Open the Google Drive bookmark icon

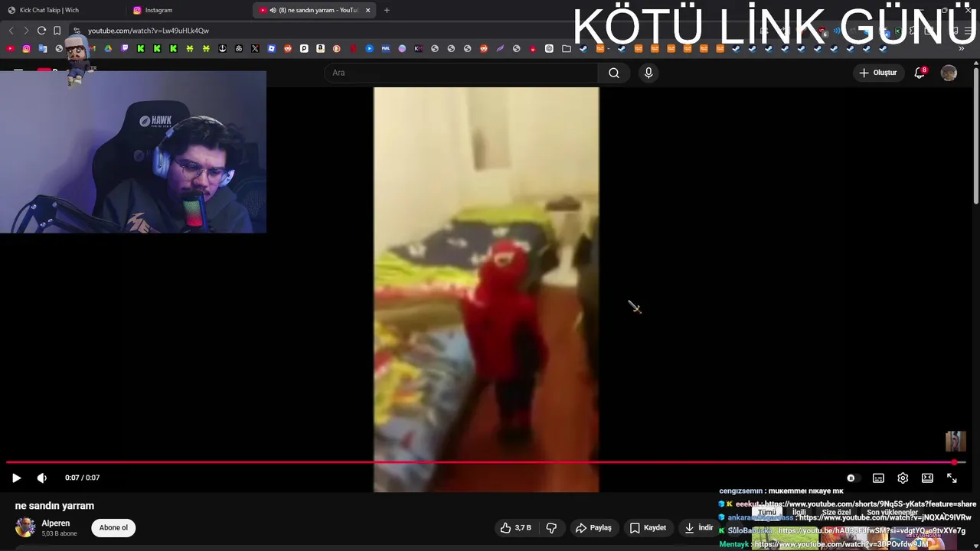108,48
